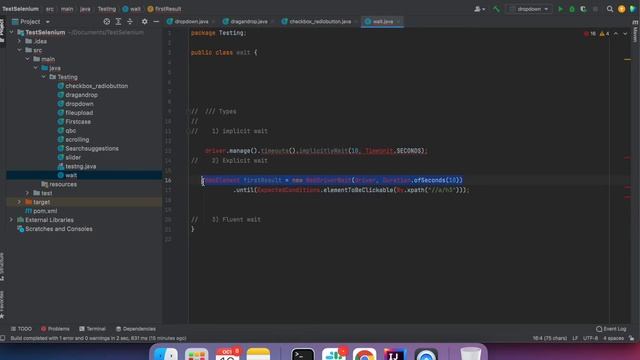The image size is (640, 360).
Task: Click the orange IDE updates icon
Action: tap(621, 9)
